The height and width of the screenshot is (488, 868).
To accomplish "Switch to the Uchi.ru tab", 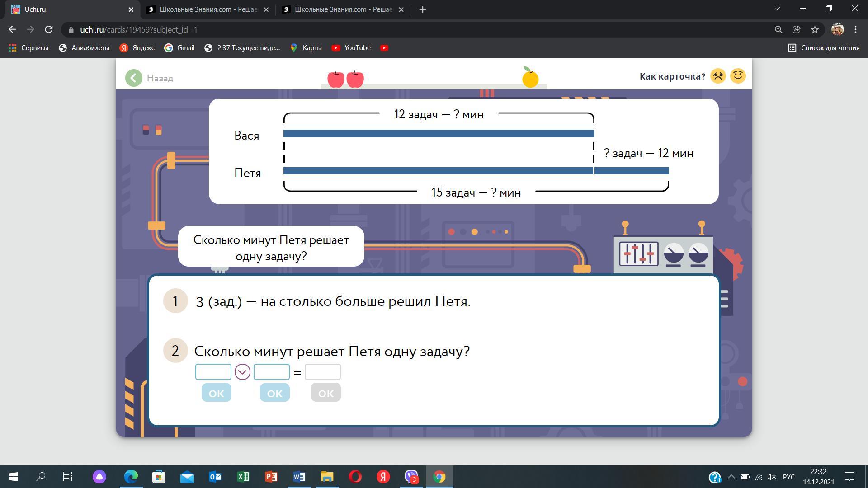I will 68,9.
